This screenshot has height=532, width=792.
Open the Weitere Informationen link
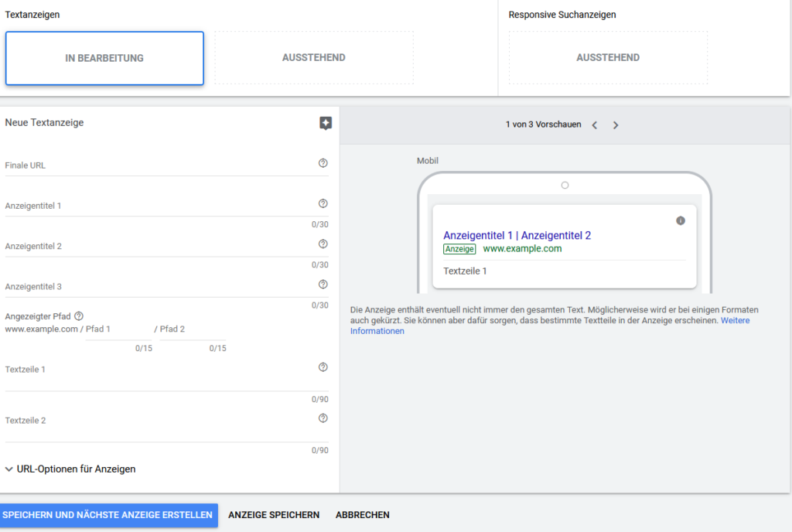(x=735, y=320)
